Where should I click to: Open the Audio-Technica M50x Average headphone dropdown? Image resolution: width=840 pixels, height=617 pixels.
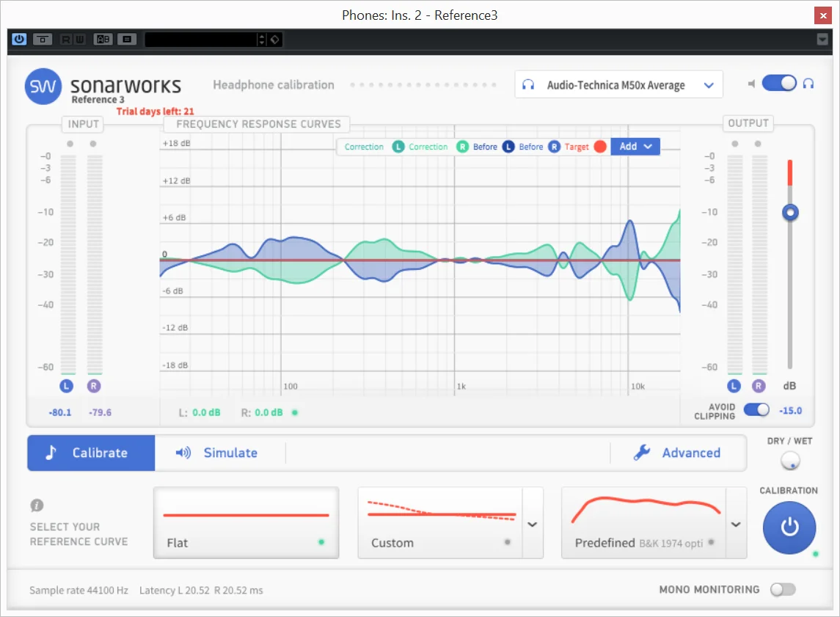(618, 84)
